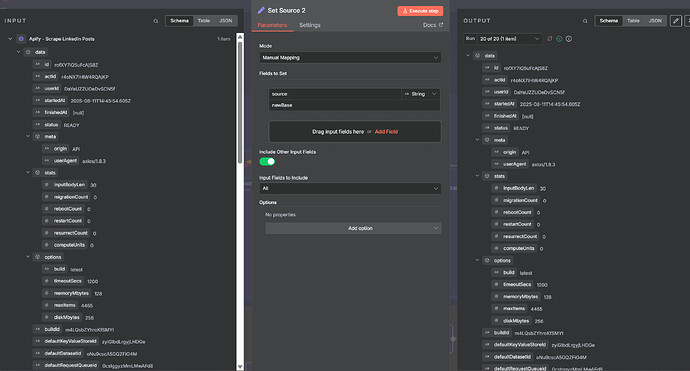Click the copy icon next to run selector
This screenshot has height=371, width=690.
pos(550,39)
